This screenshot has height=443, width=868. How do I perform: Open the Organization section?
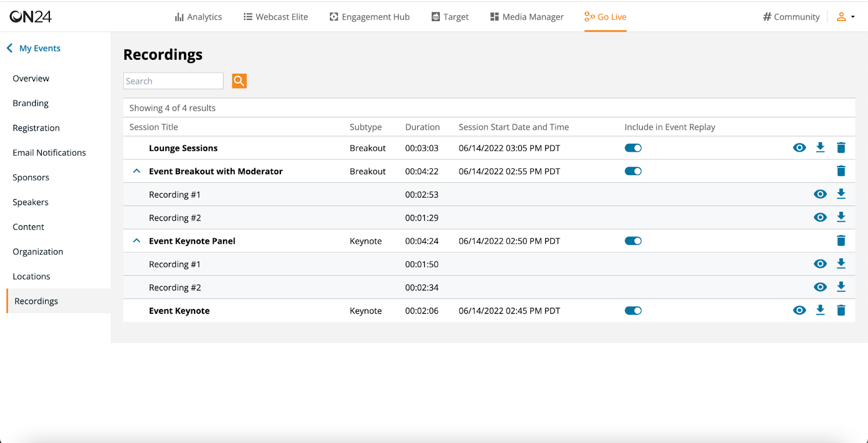[38, 252]
